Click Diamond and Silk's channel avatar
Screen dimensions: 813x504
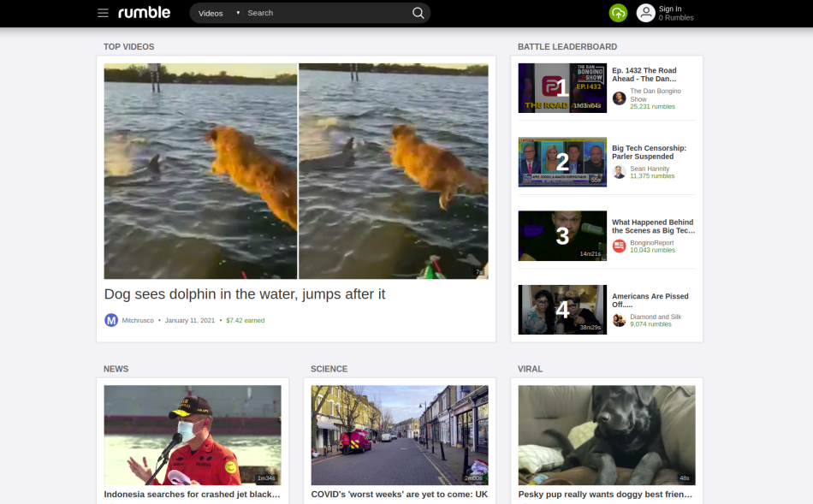coord(619,319)
